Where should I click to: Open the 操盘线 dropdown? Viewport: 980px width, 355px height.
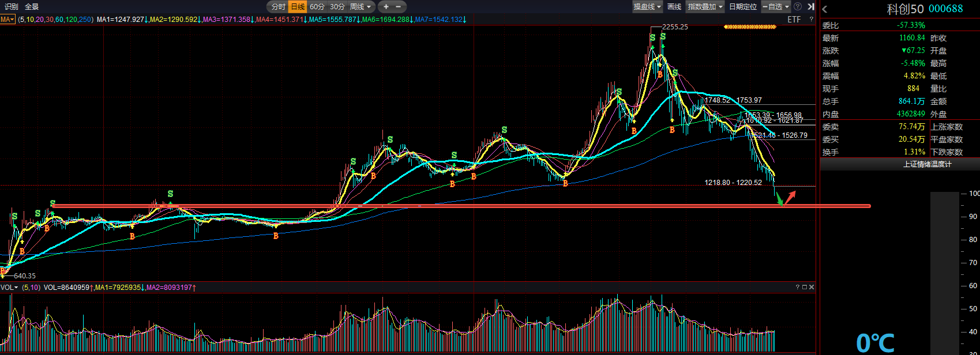coord(647,7)
